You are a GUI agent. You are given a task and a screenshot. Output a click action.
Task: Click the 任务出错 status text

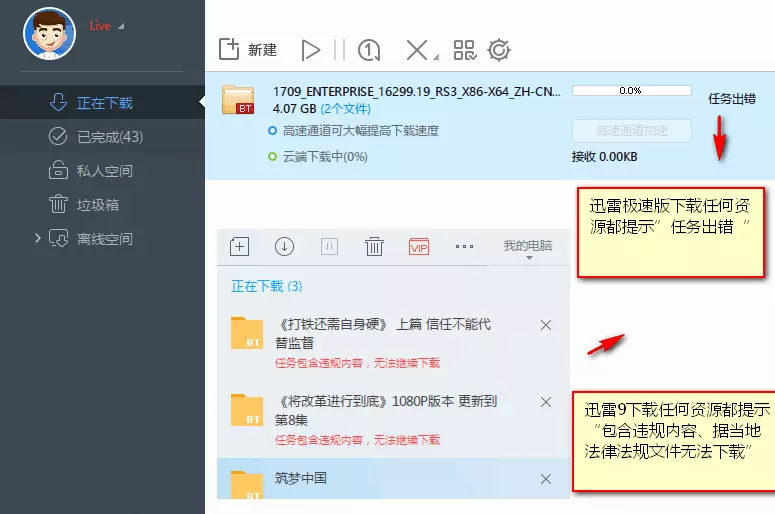732,99
